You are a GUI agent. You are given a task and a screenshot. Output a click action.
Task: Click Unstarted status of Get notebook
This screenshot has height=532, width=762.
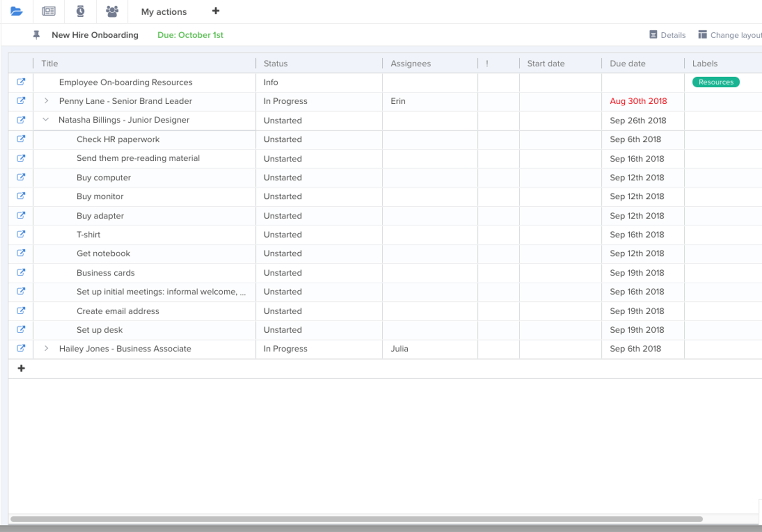[282, 254]
